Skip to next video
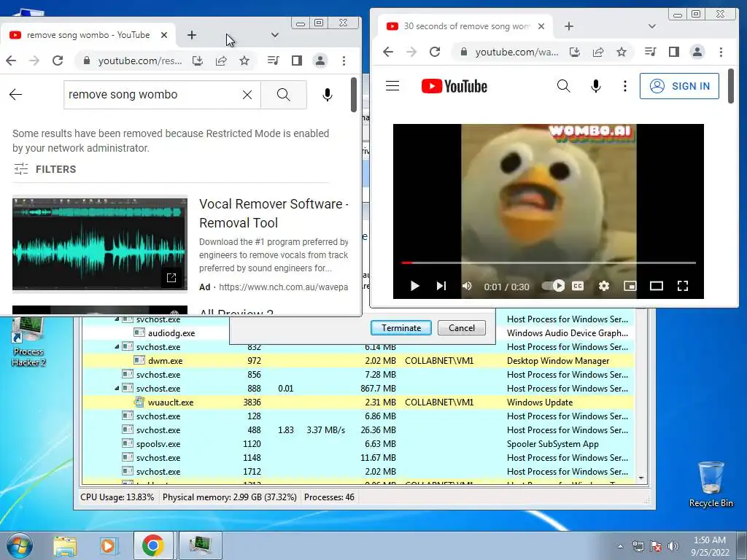747x560 pixels. click(x=441, y=286)
